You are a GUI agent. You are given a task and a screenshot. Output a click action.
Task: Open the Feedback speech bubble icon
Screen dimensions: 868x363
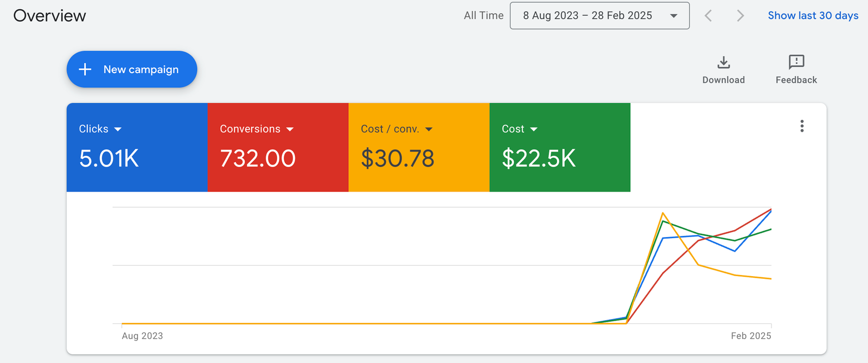tap(796, 62)
